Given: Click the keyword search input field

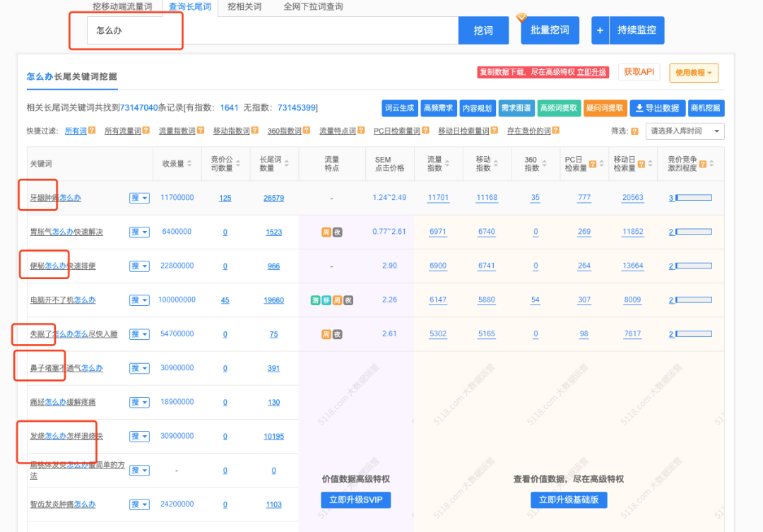Looking at the screenshot, I should (273, 30).
